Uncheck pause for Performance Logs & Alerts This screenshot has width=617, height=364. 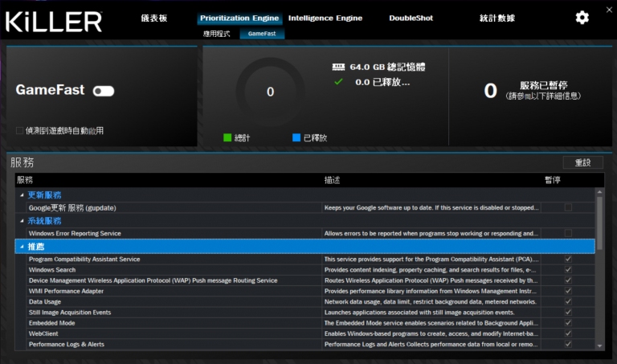point(568,344)
